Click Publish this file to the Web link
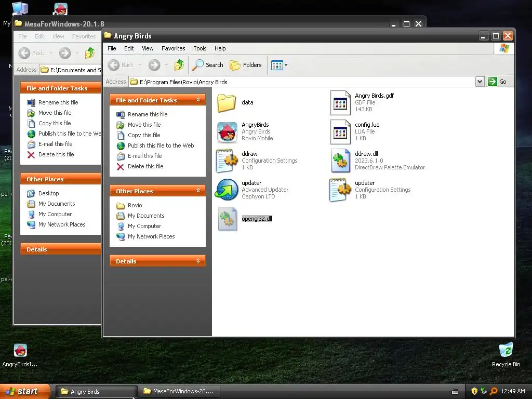 [x=161, y=145]
